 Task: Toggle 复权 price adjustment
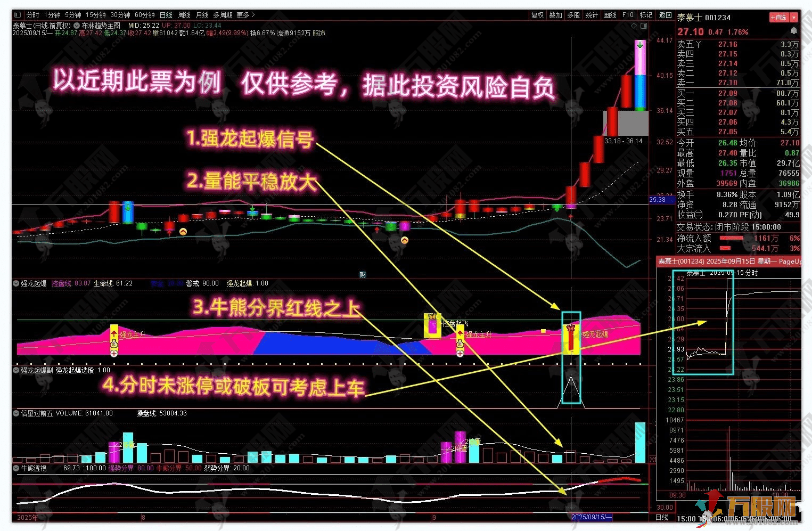point(537,15)
